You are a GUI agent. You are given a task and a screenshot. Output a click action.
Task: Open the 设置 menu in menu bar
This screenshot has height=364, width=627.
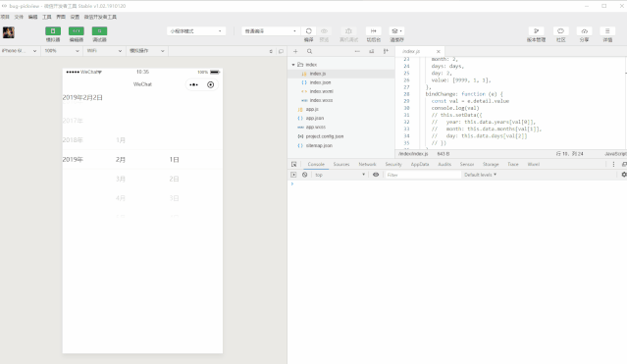pyautogui.click(x=75, y=17)
